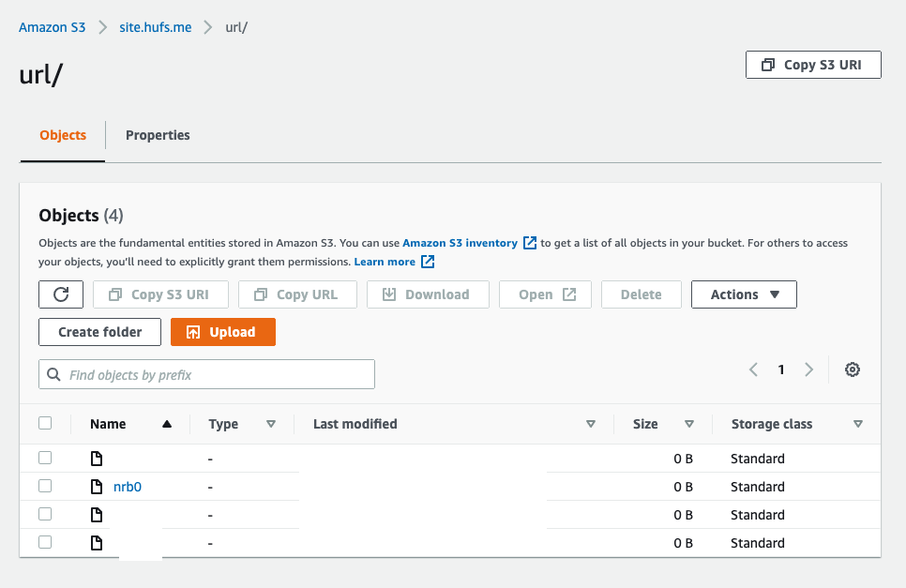Toggle the select-all objects checkbox in header
Image resolution: width=906 pixels, height=588 pixels.
(x=45, y=423)
